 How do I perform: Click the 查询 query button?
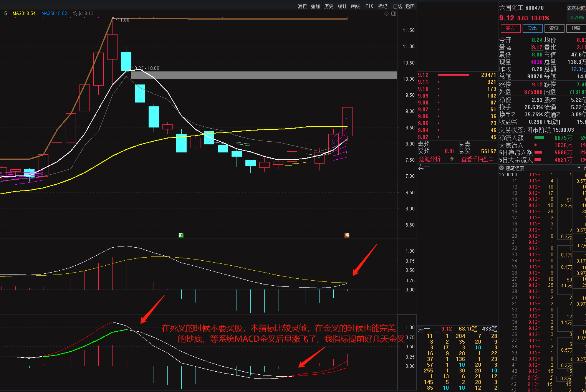pos(554,28)
